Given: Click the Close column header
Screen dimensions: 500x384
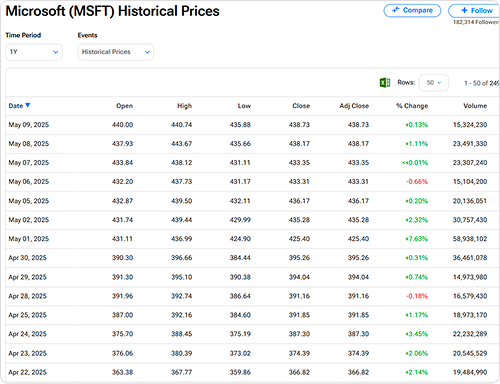Looking at the screenshot, I should point(301,106).
